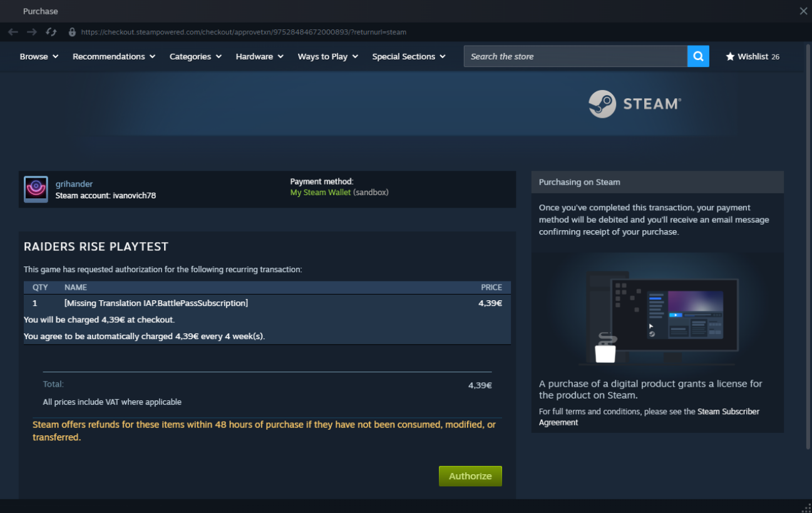
Task: Open the Steam Subscriber Agreement link
Action: coord(649,417)
